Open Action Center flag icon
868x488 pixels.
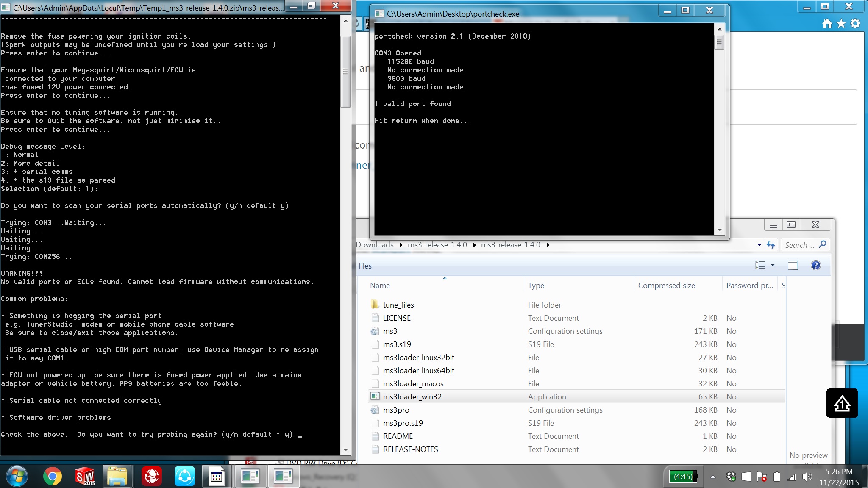point(762,477)
